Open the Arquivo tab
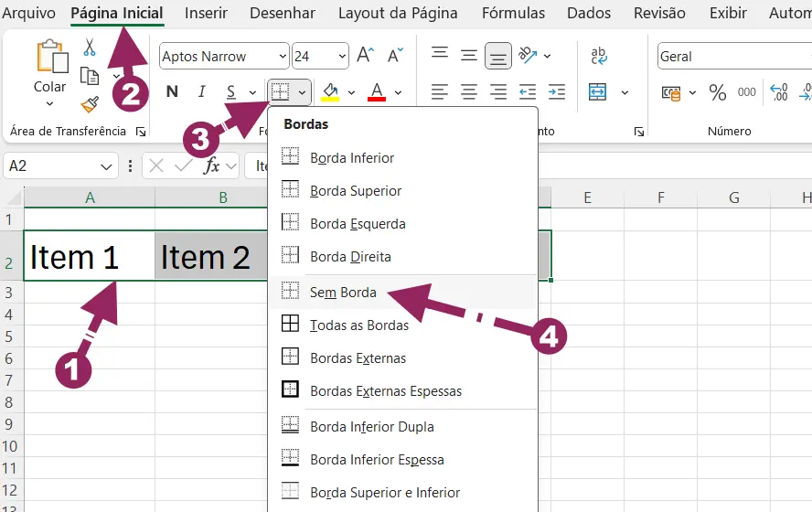The height and width of the screenshot is (512, 812). click(x=28, y=13)
